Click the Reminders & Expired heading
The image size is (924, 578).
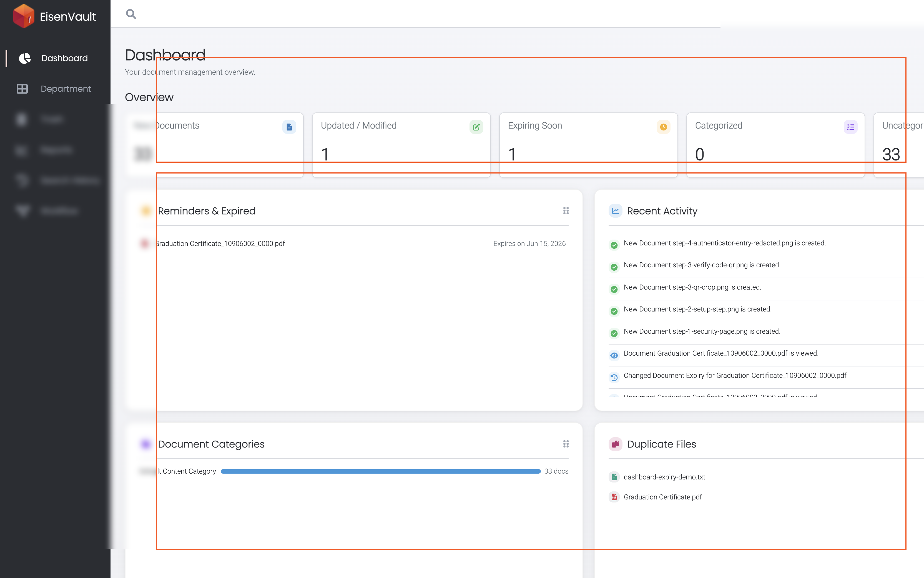(x=207, y=211)
